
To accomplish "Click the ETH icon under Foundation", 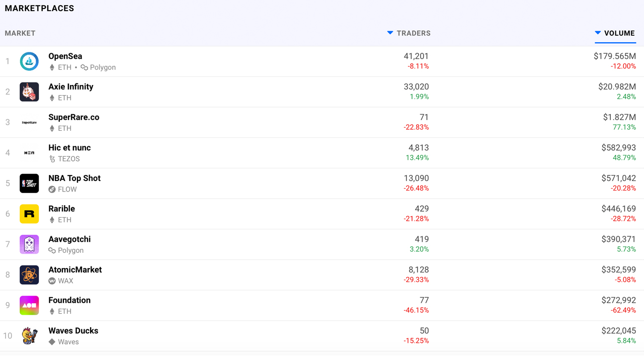I will 52,311.
